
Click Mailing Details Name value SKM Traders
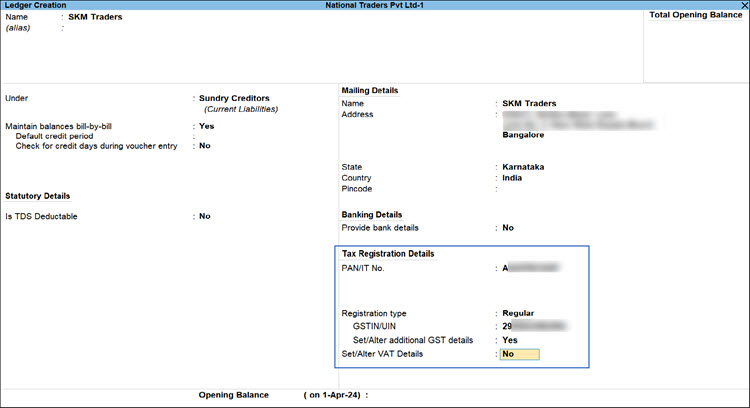coord(529,103)
